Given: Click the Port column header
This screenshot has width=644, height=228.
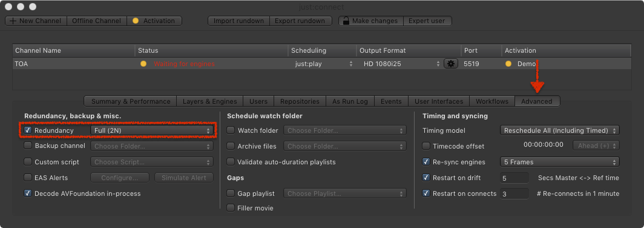Looking at the screenshot, I should [x=481, y=50].
